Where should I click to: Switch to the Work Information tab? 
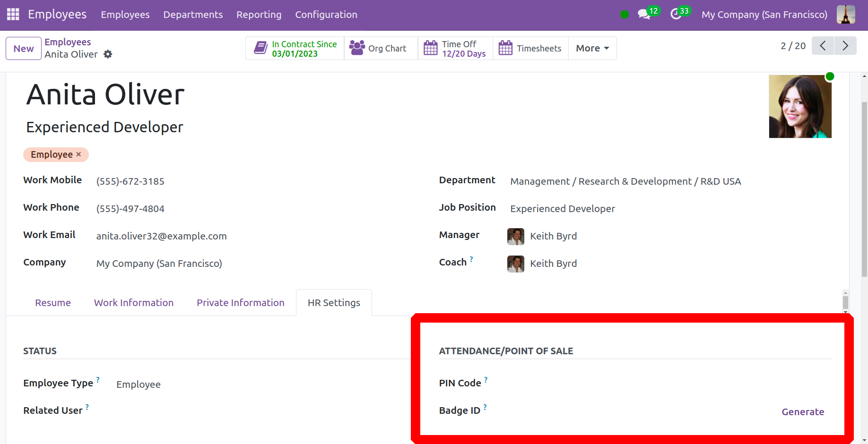tap(134, 303)
